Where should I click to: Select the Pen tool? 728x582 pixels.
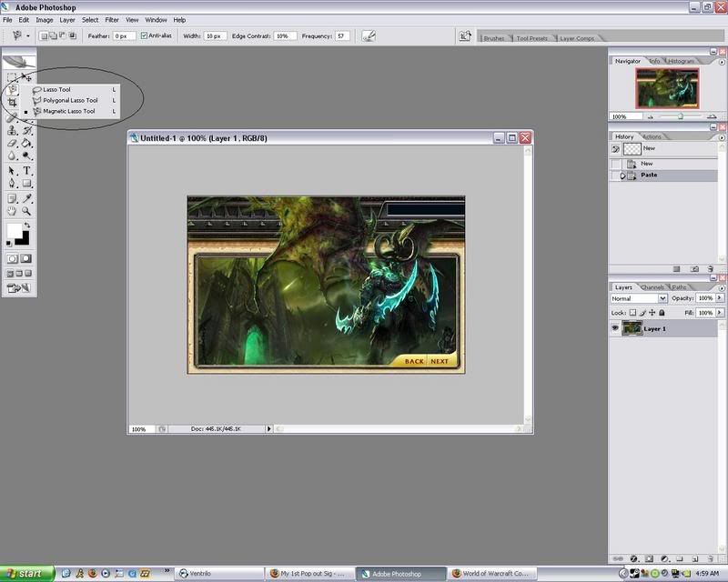click(x=12, y=184)
